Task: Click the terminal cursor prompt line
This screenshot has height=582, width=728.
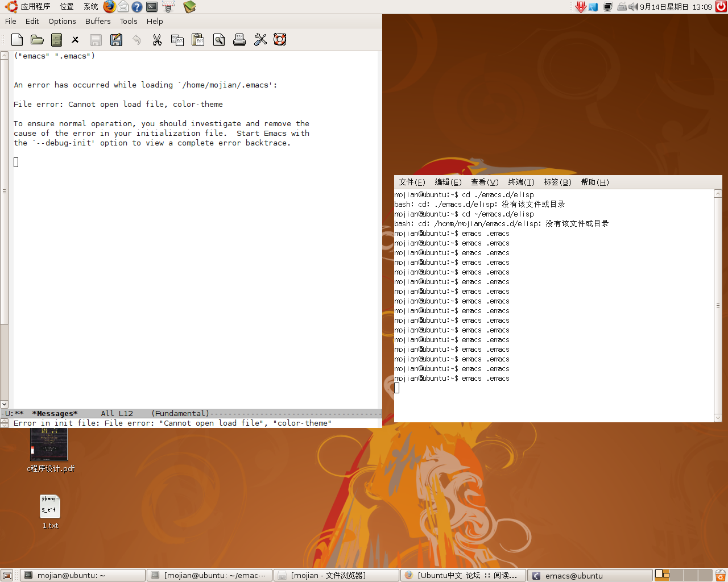Action: [x=397, y=388]
